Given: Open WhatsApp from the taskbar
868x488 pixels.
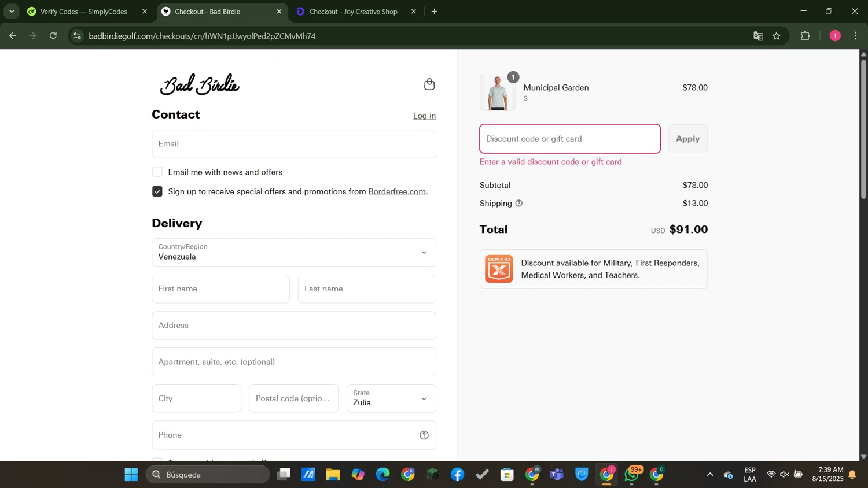Looking at the screenshot, I should (632, 475).
